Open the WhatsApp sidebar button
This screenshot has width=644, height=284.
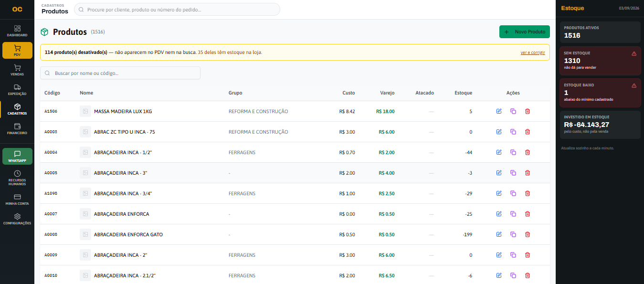17,156
